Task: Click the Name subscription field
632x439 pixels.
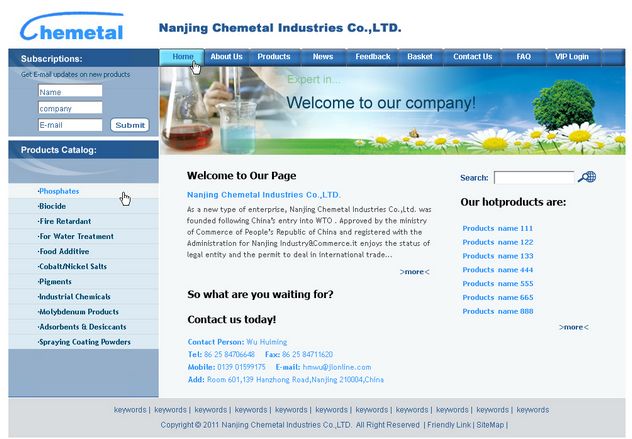Action: pyautogui.click(x=70, y=91)
